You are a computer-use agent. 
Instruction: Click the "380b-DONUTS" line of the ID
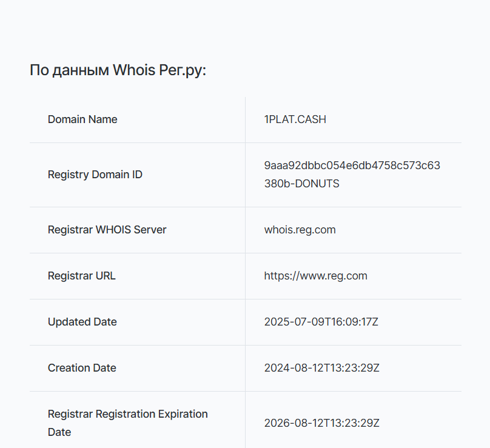pyautogui.click(x=301, y=184)
